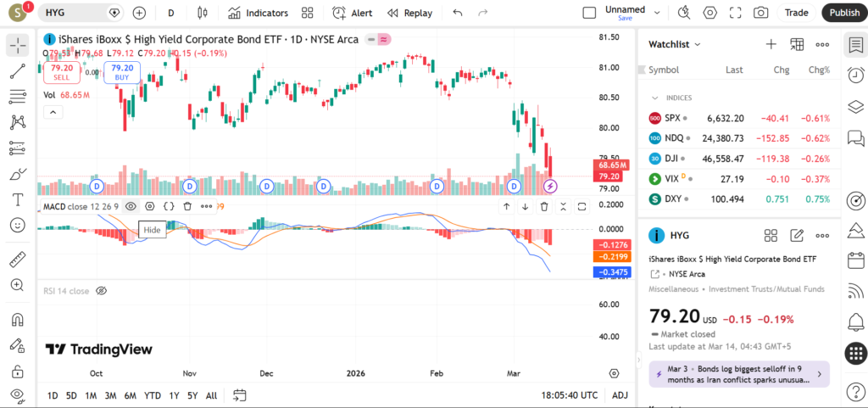Click the Publish button
The width and height of the screenshot is (868, 408).
(x=843, y=13)
